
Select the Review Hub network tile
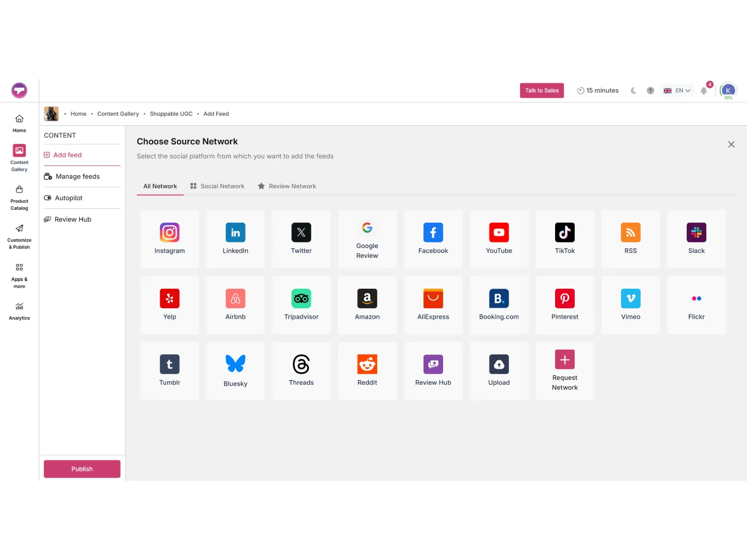tap(433, 371)
